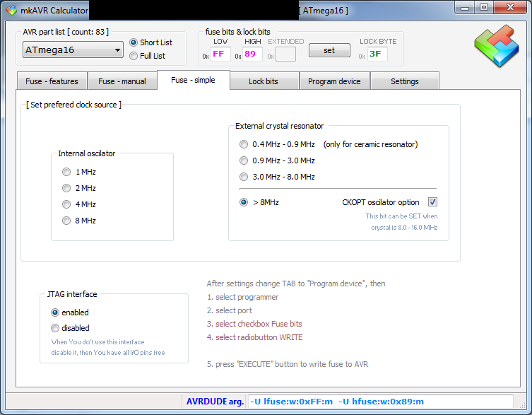The image size is (532, 415).
Task: Open the Lock bits tab
Action: point(264,81)
